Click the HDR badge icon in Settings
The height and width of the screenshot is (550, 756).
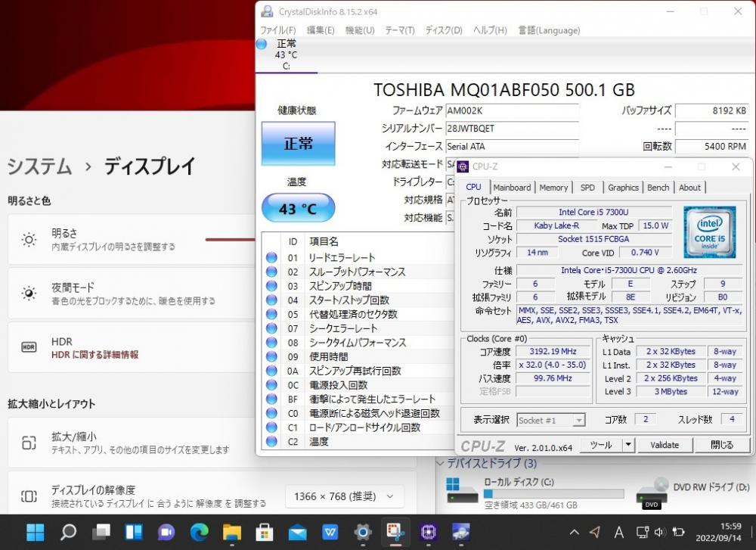pyautogui.click(x=29, y=347)
